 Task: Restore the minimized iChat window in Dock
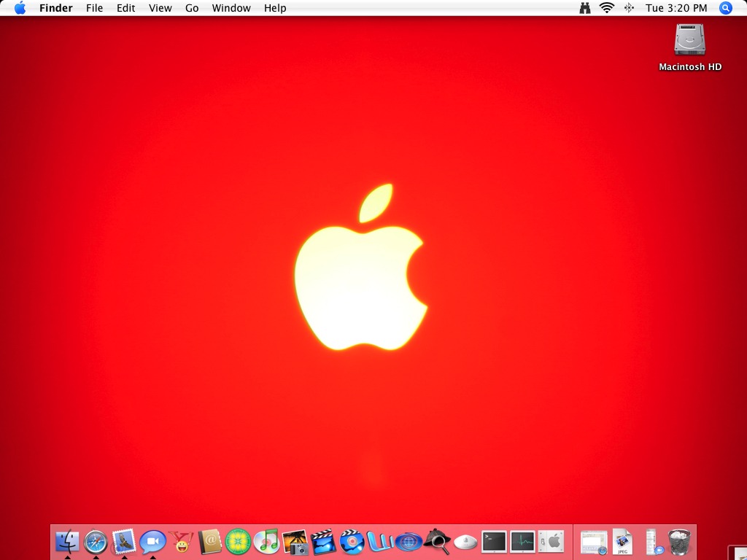(x=652, y=542)
